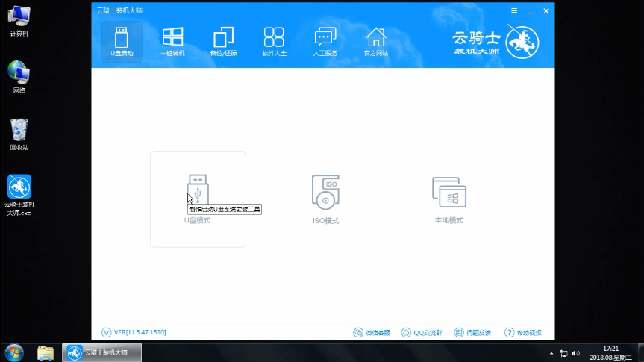Choose the U盘模式 USB icon
644x362 pixels.
[x=198, y=190]
